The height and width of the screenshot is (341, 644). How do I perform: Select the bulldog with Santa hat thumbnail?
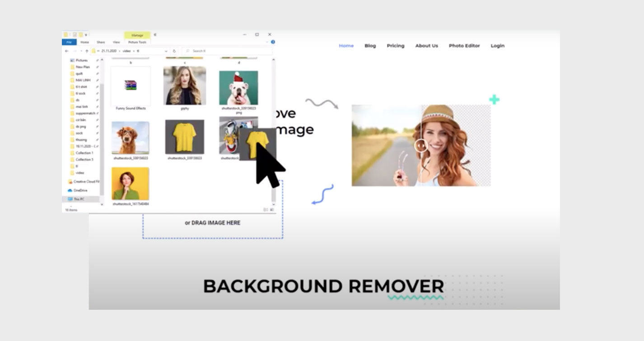click(238, 88)
